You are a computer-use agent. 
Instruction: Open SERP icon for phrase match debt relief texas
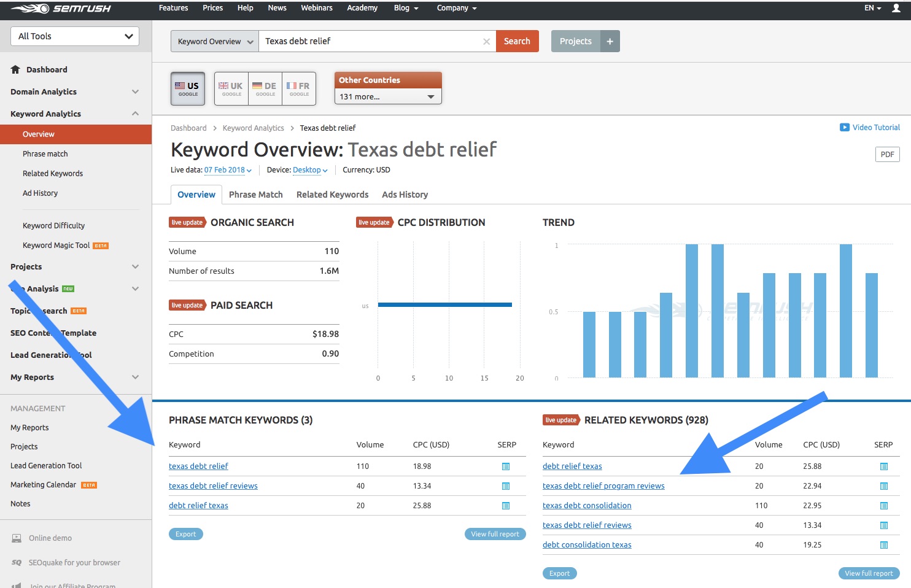506,506
